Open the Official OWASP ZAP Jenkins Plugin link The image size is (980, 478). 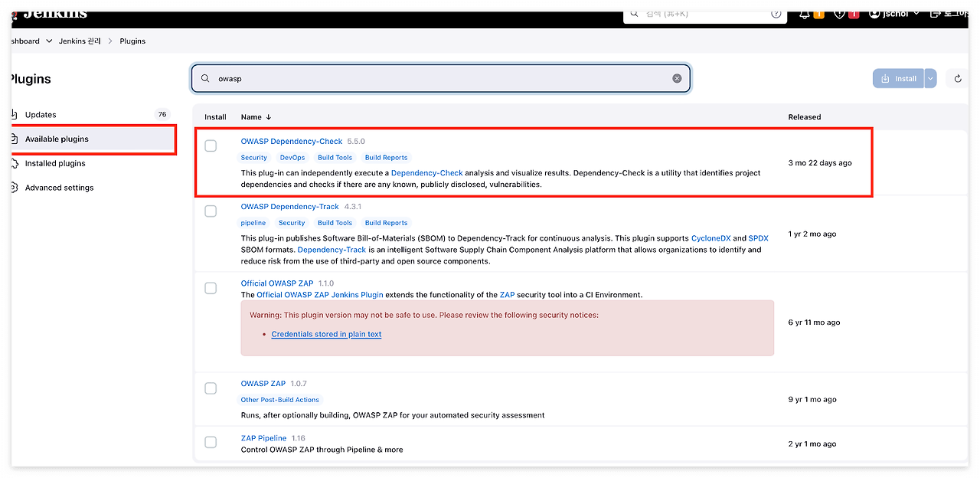[x=320, y=295]
